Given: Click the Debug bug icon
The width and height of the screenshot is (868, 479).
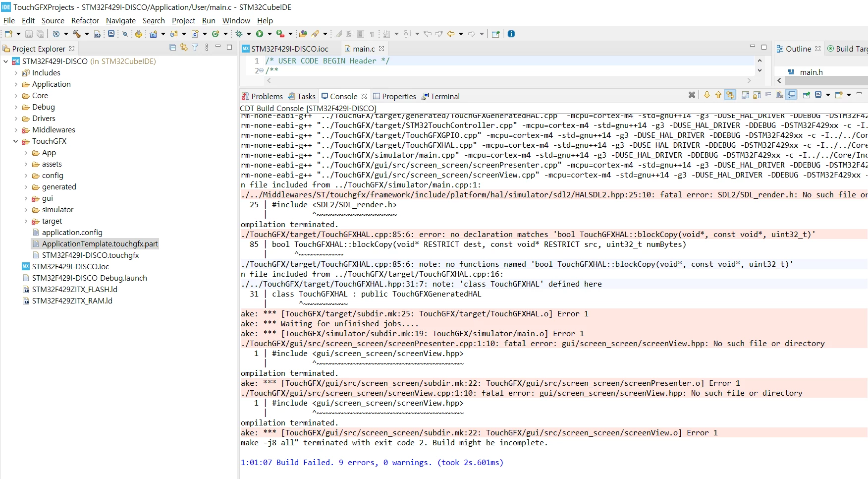Looking at the screenshot, I should [239, 34].
